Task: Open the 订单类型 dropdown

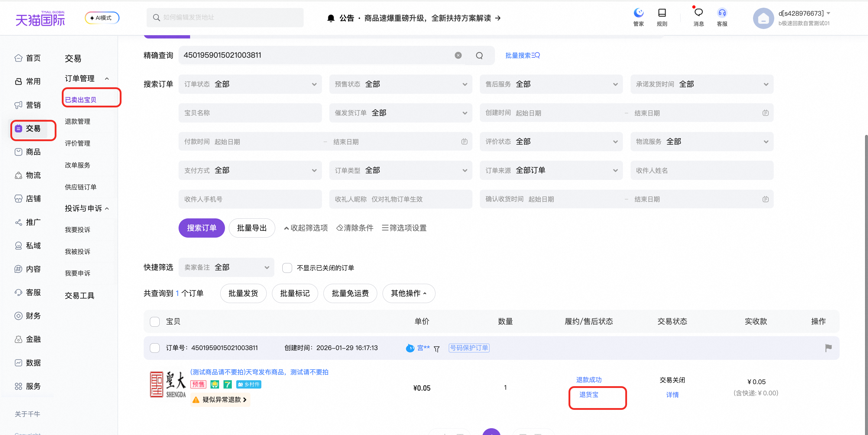Action: 401,170
